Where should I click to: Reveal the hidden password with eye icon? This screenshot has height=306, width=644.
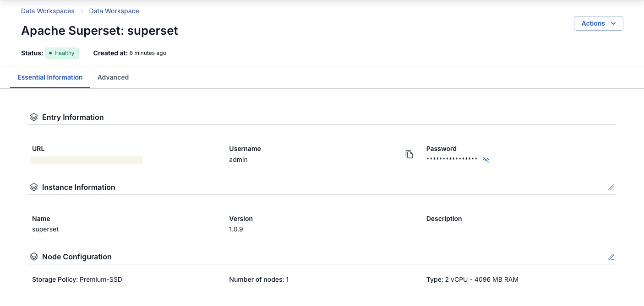pos(486,160)
